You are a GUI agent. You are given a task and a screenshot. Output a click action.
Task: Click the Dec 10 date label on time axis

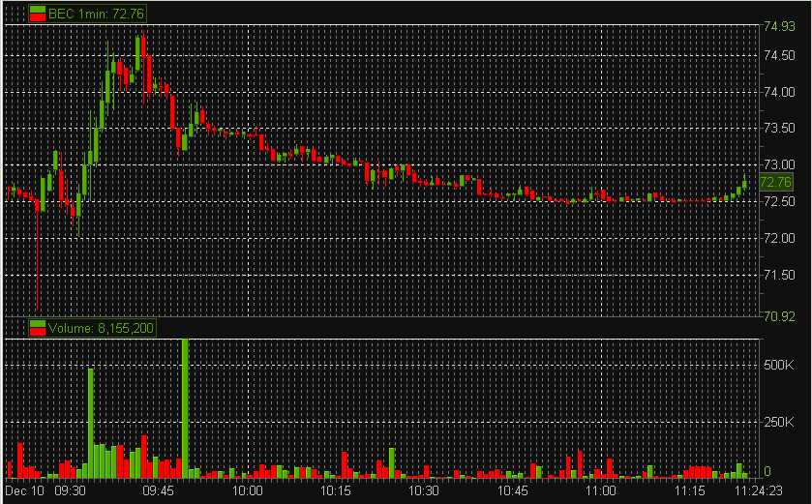[x=25, y=490]
